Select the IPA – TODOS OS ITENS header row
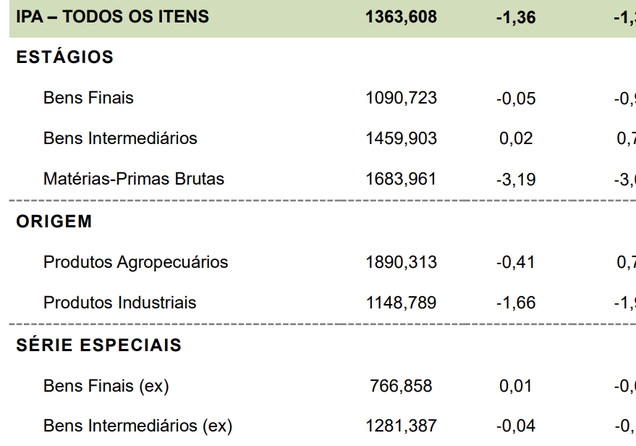This screenshot has height=446, width=636. (x=322, y=17)
